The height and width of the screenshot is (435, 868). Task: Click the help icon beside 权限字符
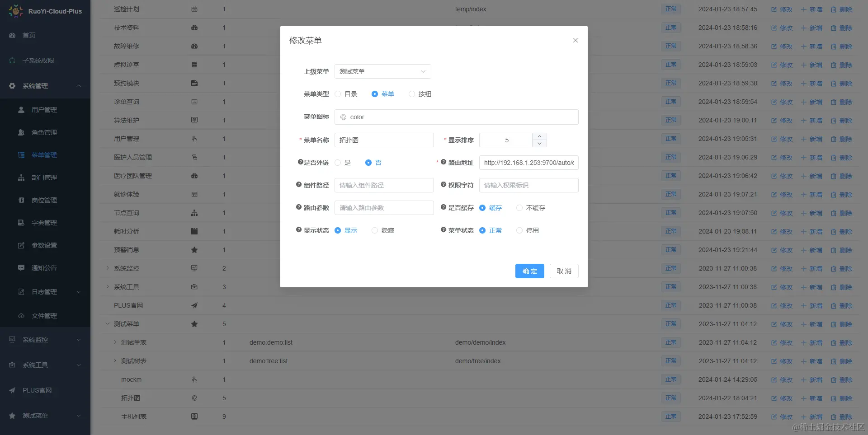443,185
